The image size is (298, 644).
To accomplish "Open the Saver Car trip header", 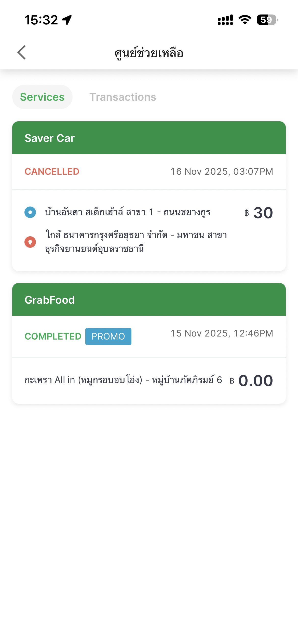I will (149, 138).
